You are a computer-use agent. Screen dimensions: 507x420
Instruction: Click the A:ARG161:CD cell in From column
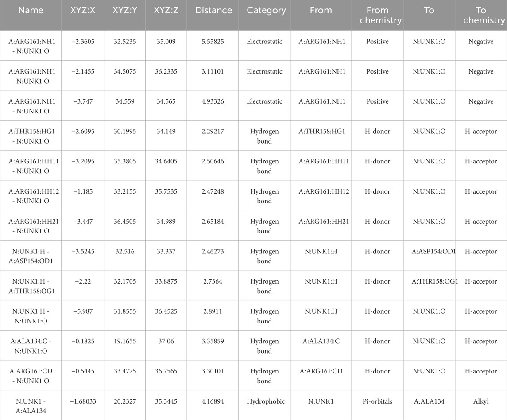tap(321, 371)
